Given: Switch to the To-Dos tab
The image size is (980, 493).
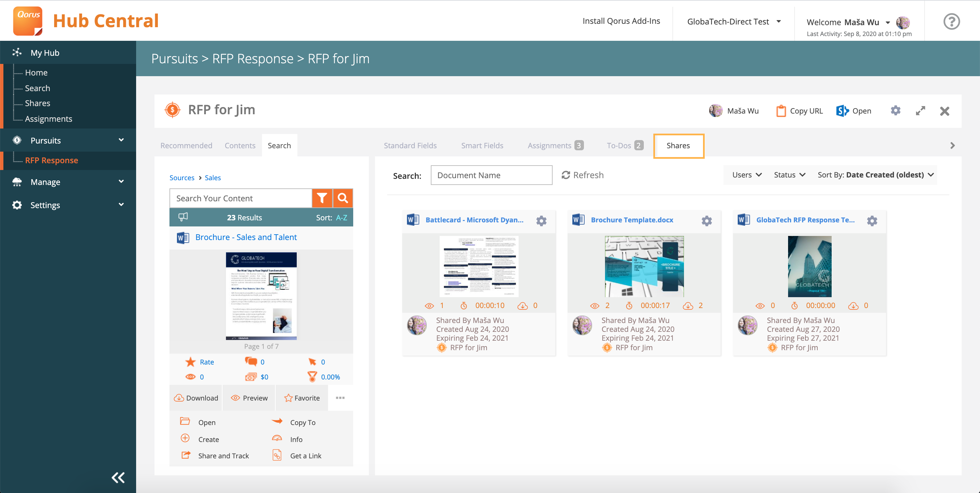Looking at the screenshot, I should coord(624,145).
